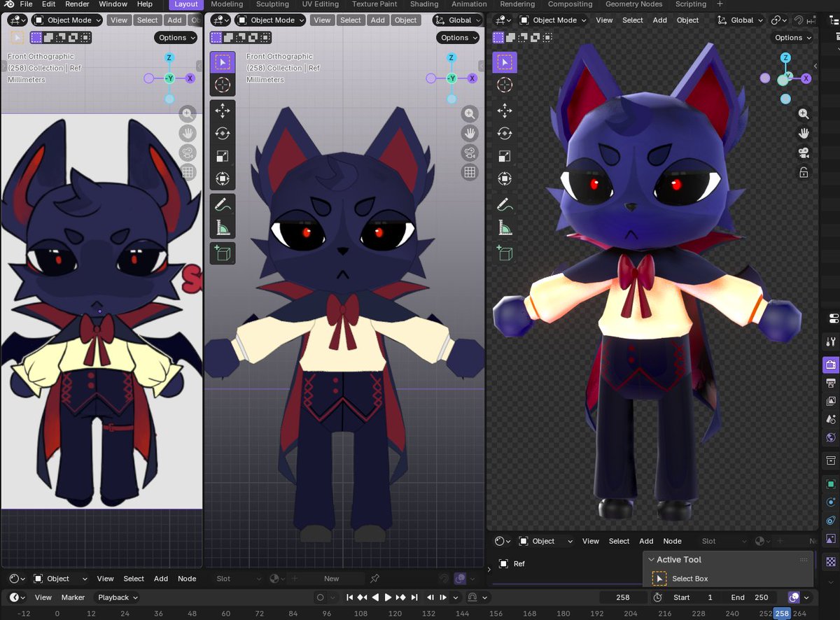Screen dimensions: 840x620
Task: Open Options dropdown in the left viewport
Action: click(176, 38)
